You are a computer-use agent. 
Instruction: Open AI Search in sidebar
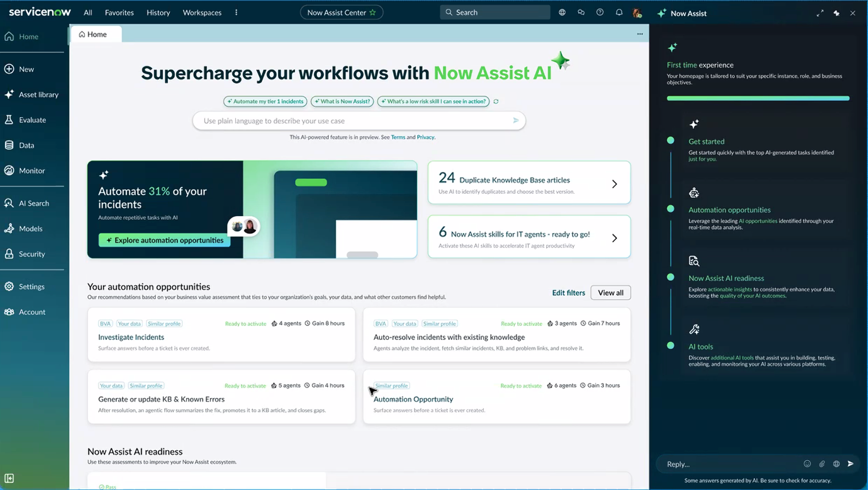[27, 203]
